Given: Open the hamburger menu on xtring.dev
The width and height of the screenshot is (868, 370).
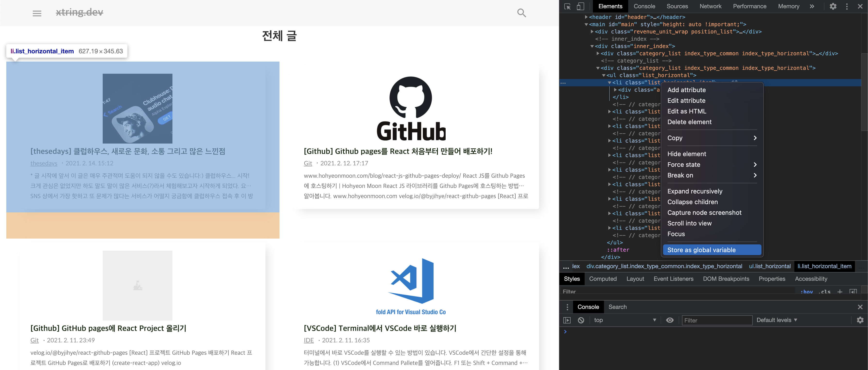Looking at the screenshot, I should point(37,13).
